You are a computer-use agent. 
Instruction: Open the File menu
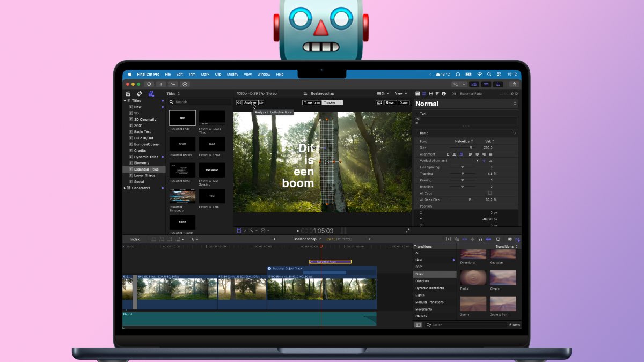(168, 74)
